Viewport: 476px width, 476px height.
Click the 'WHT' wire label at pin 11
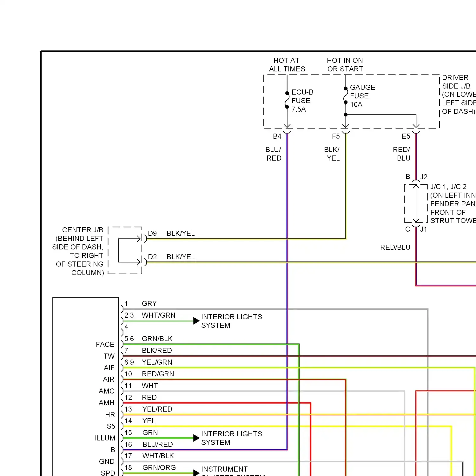[x=150, y=386]
